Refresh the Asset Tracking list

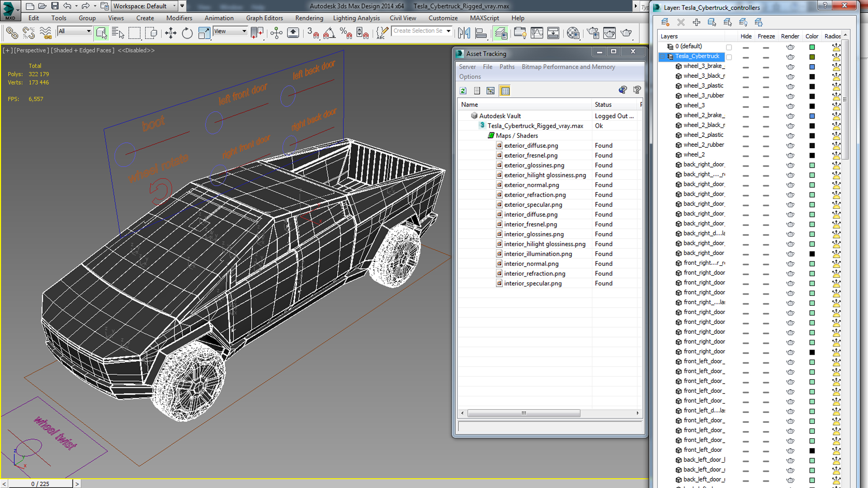click(463, 91)
